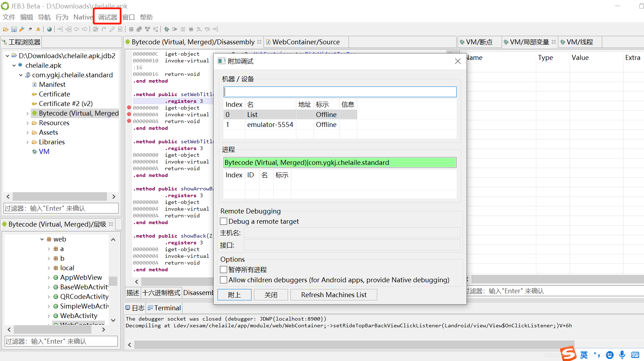The height and width of the screenshot is (361, 644).
Task: Select Manifest in the project tree
Action: coord(52,84)
